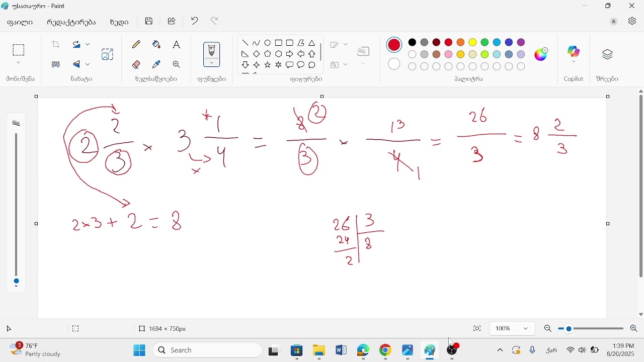Screen dimensions: 644x362
Task: Select Color 1 red swatch
Action: tap(395, 45)
